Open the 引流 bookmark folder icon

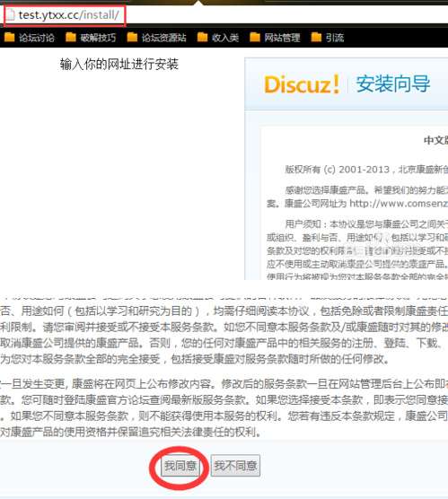pyautogui.click(x=316, y=38)
